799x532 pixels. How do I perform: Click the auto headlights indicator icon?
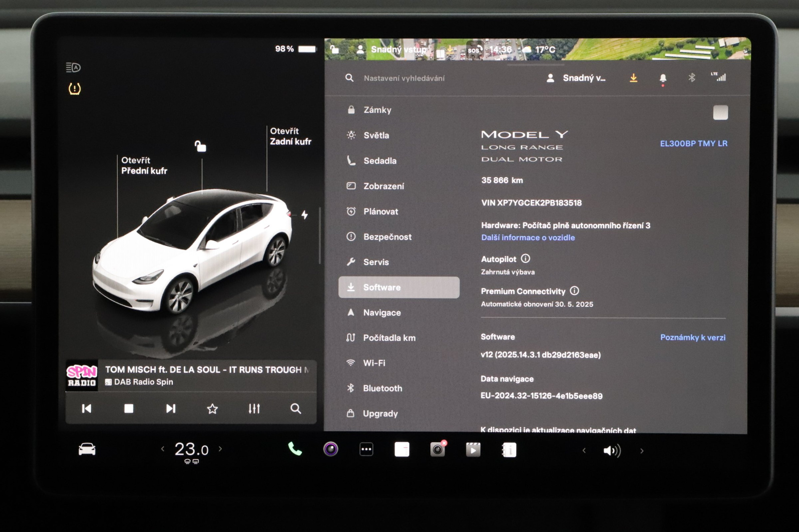click(x=73, y=67)
